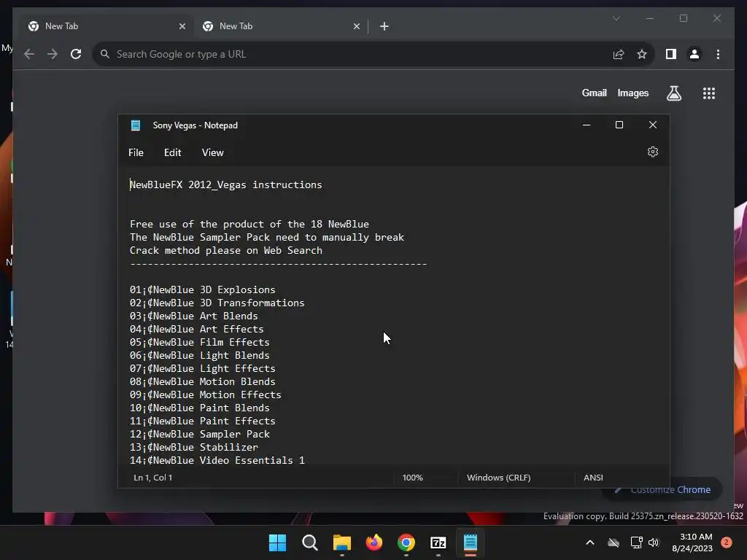This screenshot has width=747, height=560.
Task: Click Ln 1, Col 1 status indicator
Action: (153, 478)
